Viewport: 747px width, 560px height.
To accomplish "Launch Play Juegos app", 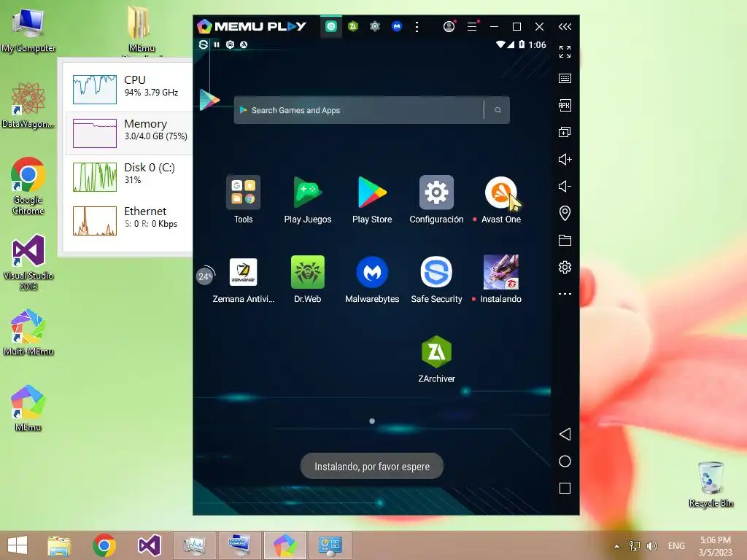I will point(307,192).
